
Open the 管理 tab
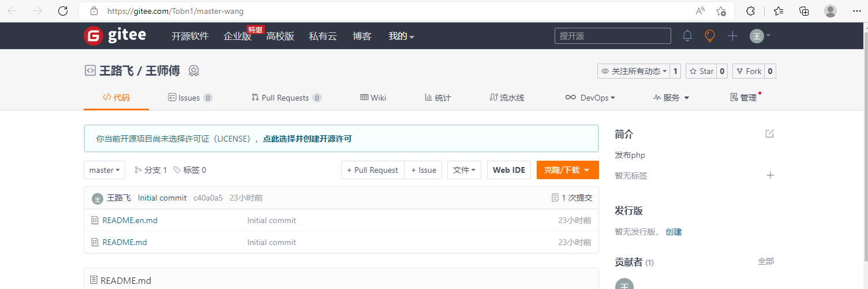[743, 98]
